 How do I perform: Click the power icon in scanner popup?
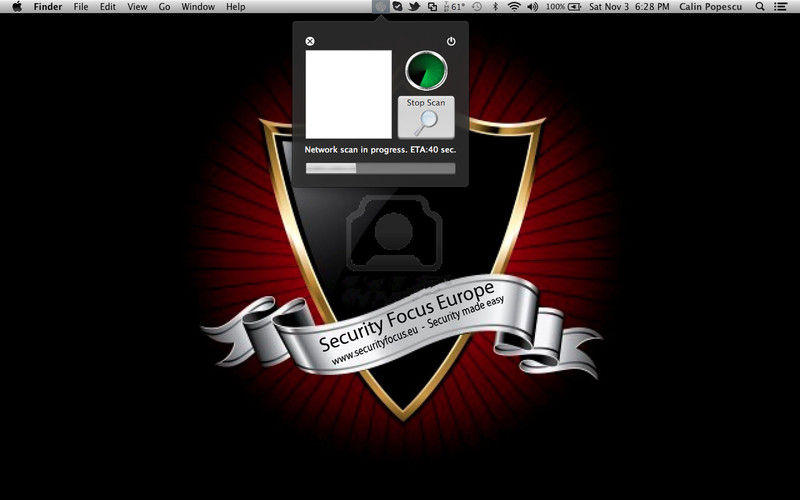[x=451, y=41]
